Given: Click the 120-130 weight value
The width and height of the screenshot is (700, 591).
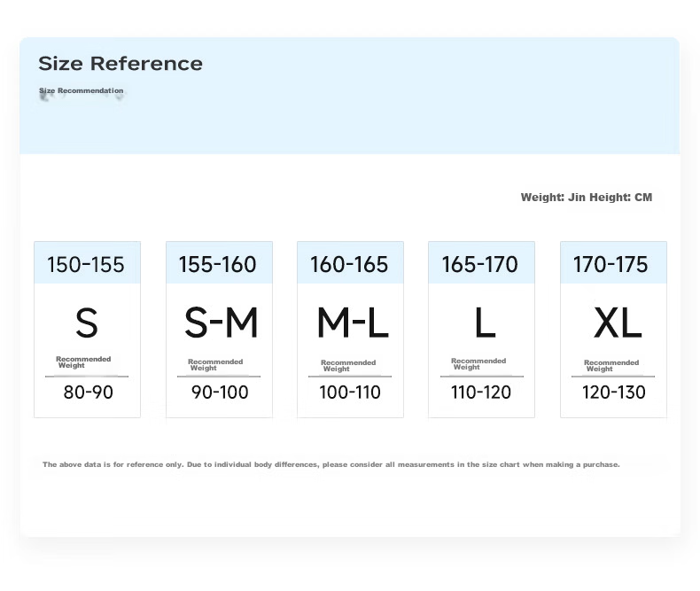Looking at the screenshot, I should coord(614,393).
